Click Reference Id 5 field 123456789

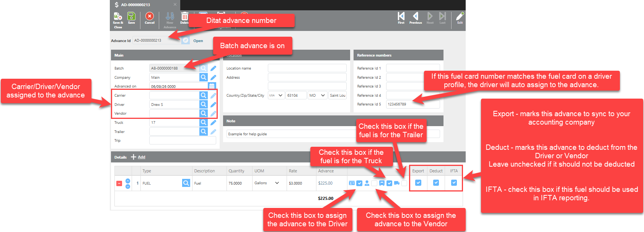coord(413,104)
